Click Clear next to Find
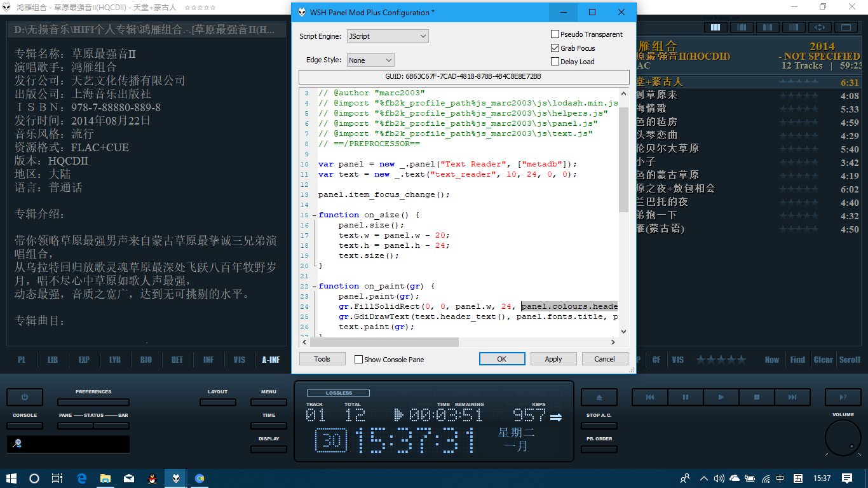Screen dimensions: 868x488 824,360
